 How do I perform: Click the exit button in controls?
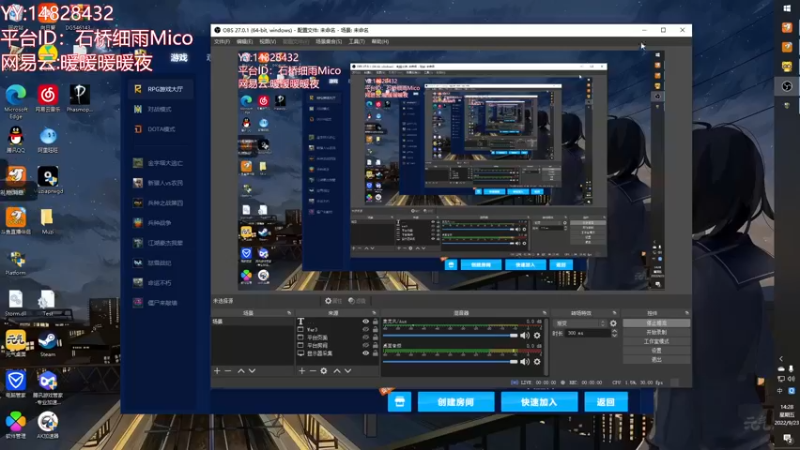pos(656,359)
